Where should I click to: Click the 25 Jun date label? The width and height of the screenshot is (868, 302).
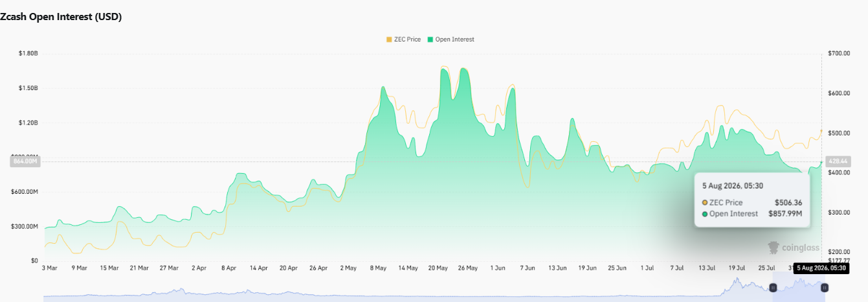(617, 268)
